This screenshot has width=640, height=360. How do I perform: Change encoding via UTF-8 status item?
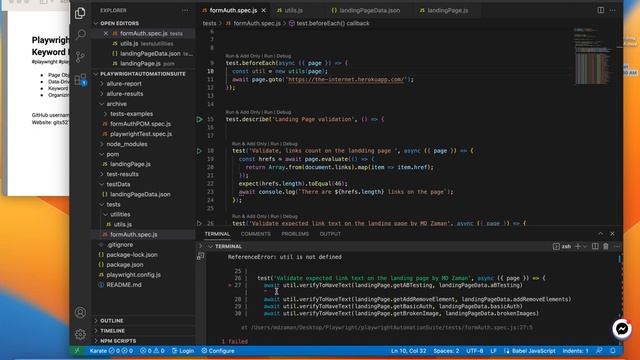pyautogui.click(x=475, y=351)
